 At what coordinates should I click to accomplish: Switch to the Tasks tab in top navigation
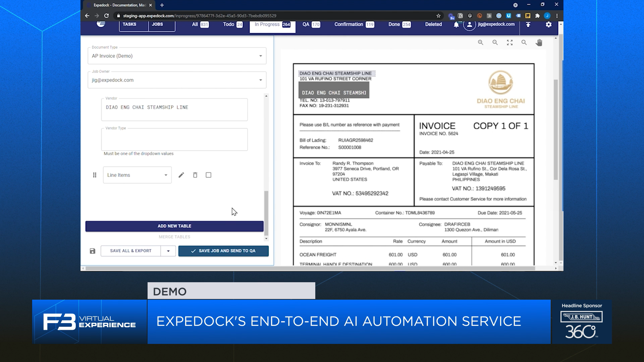[x=129, y=24]
